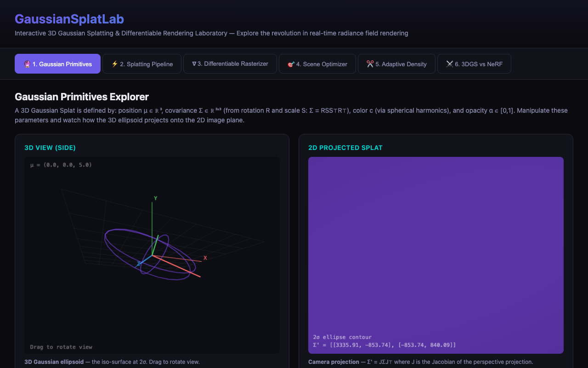Click the μ = (0.0, 0.0, 5.0) readout
Screen dimensions: 588x368
coord(61,165)
